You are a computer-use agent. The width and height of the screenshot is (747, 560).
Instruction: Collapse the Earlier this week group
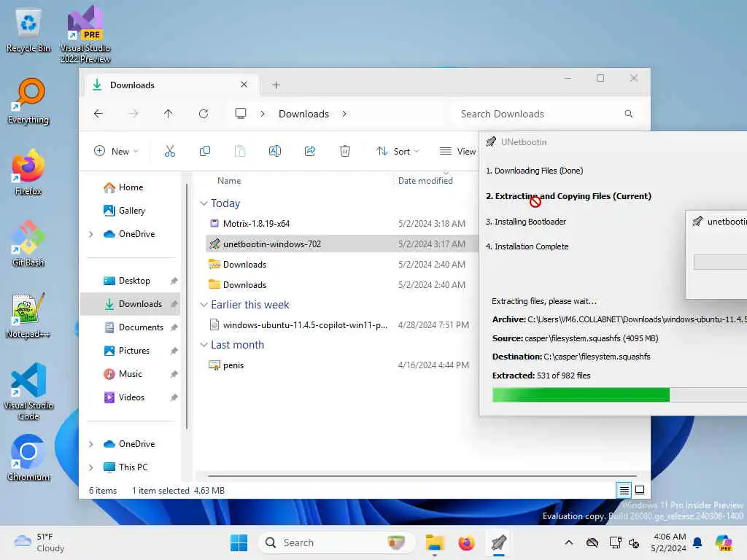204,305
